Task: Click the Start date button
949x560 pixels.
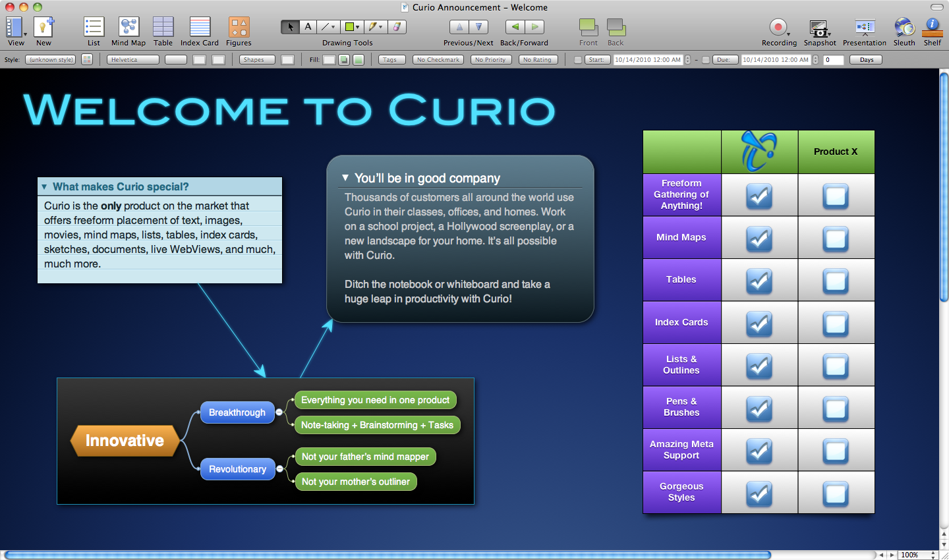Action: [x=598, y=59]
